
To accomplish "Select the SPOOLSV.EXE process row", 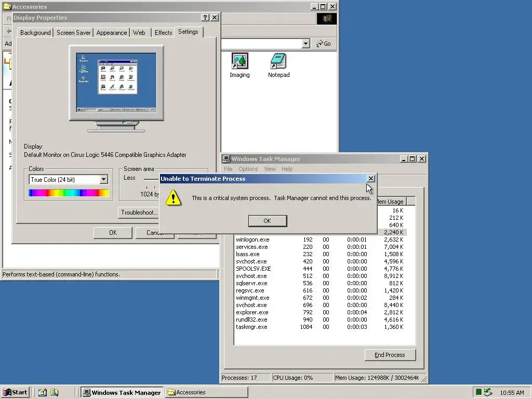I will 320,269.
